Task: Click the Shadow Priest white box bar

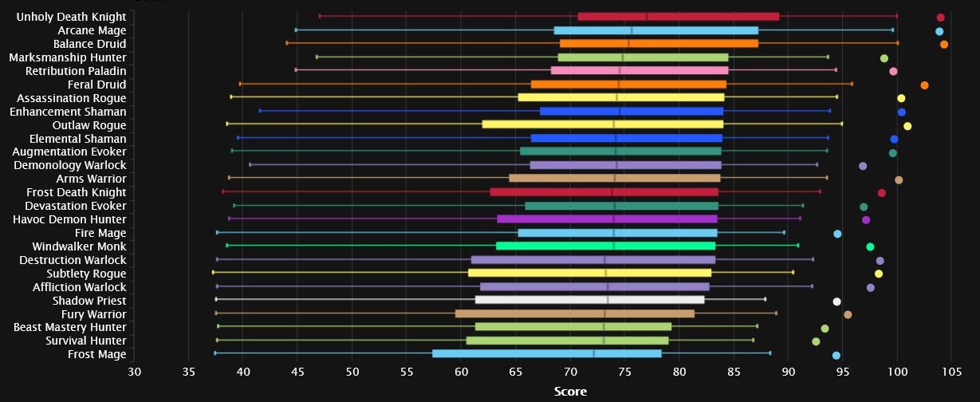Action: [x=590, y=301]
